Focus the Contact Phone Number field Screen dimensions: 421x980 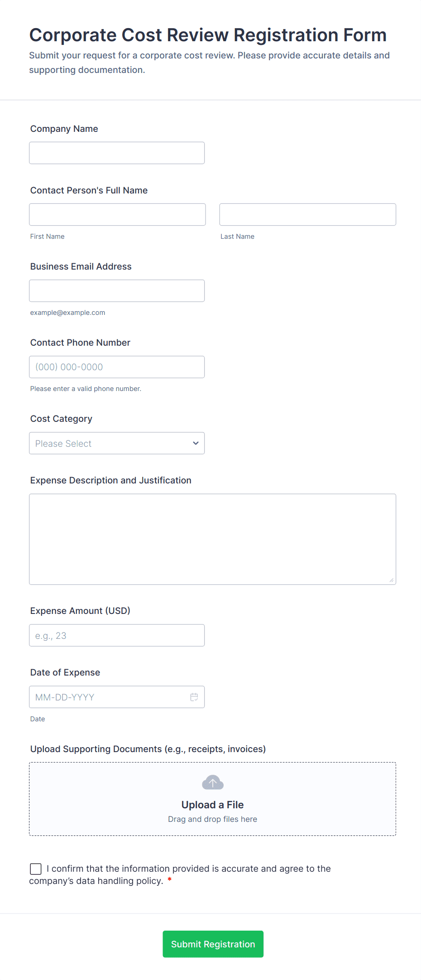tap(117, 367)
